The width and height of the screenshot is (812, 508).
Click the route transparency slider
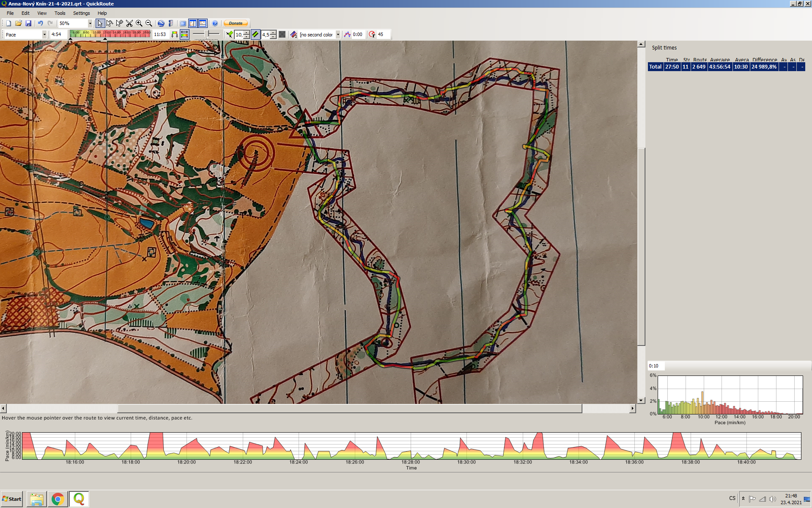(x=206, y=34)
